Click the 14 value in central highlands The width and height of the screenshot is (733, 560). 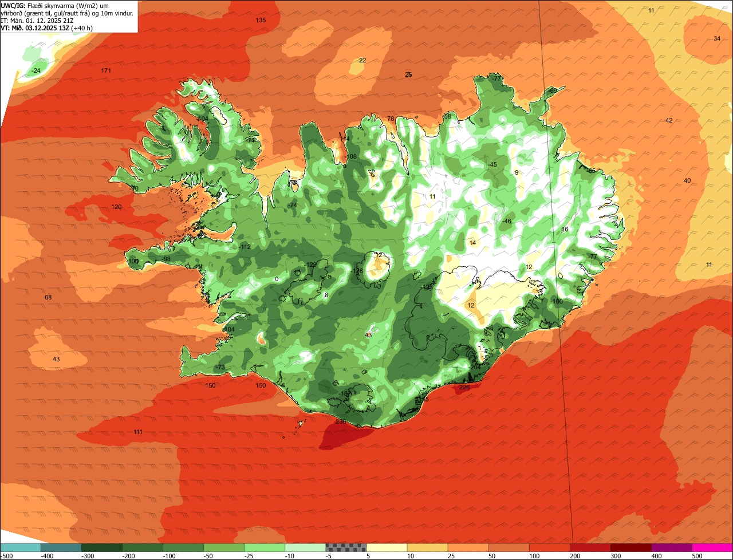pyautogui.click(x=472, y=243)
